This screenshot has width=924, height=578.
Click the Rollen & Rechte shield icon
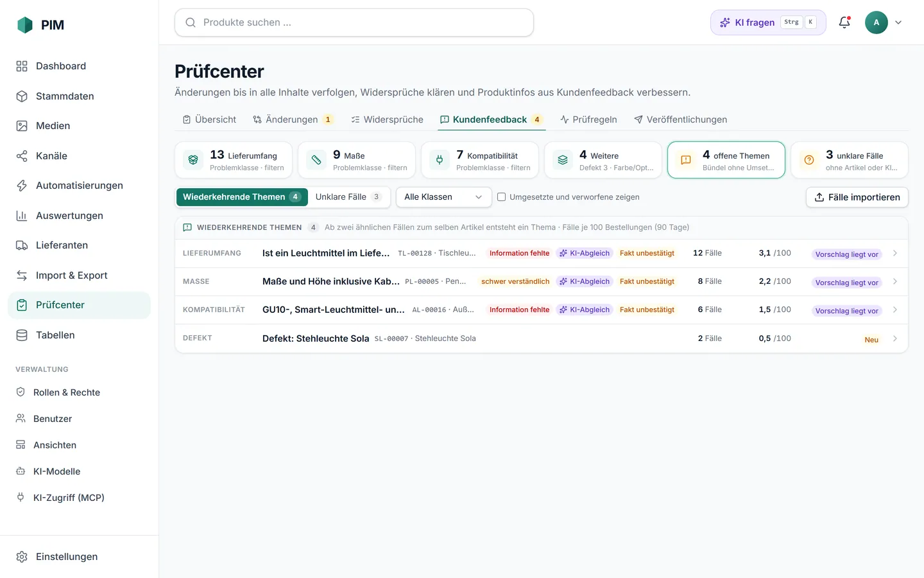point(21,392)
